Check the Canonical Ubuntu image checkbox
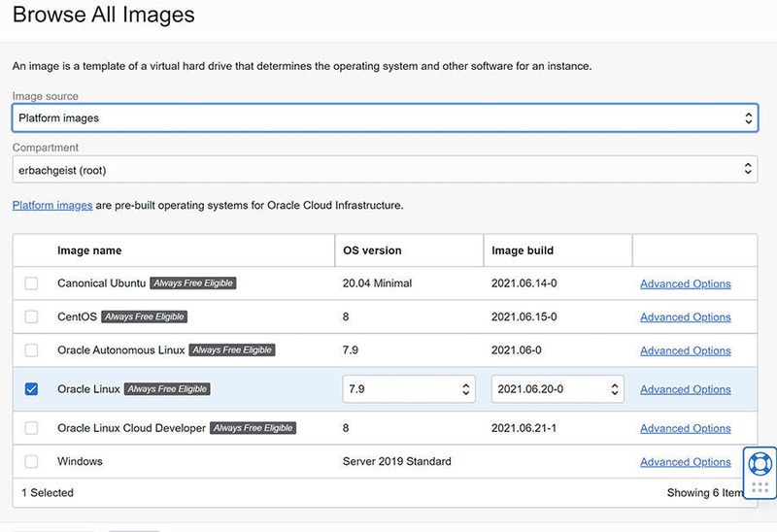This screenshot has height=532, width=777. click(x=32, y=283)
